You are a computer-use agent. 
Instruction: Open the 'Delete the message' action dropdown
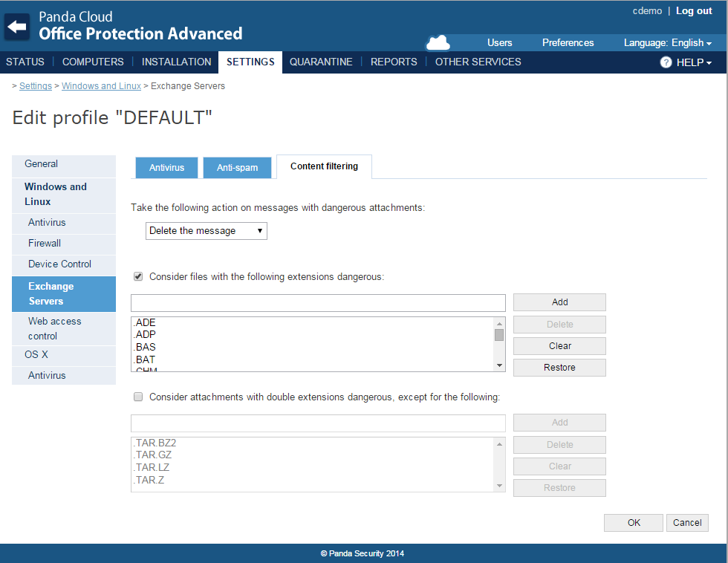click(x=207, y=231)
